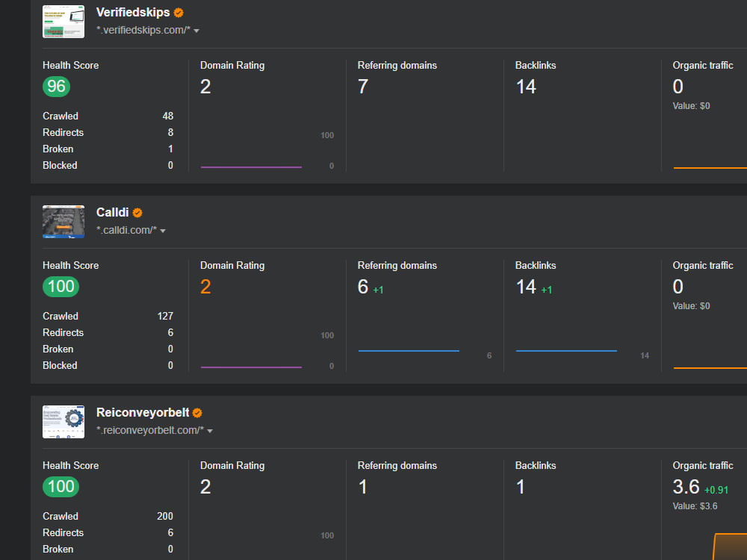The width and height of the screenshot is (747, 560).
Task: Open the Calldi project title
Action: [x=113, y=212]
